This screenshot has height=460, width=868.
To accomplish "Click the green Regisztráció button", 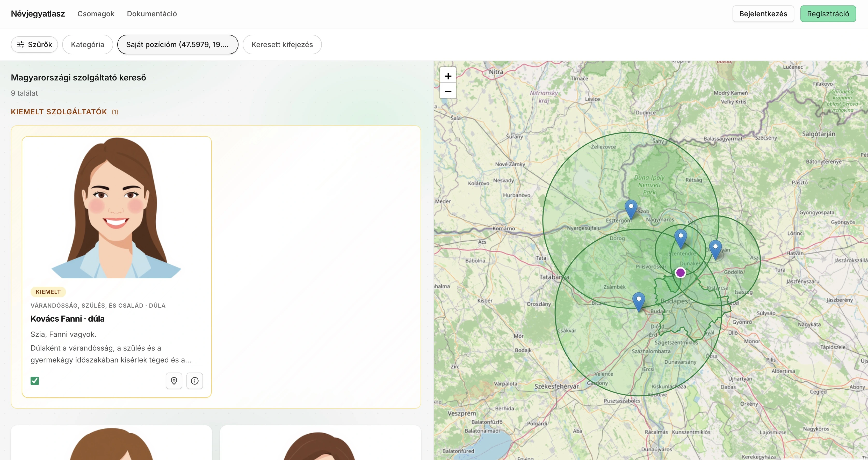I will click(828, 14).
